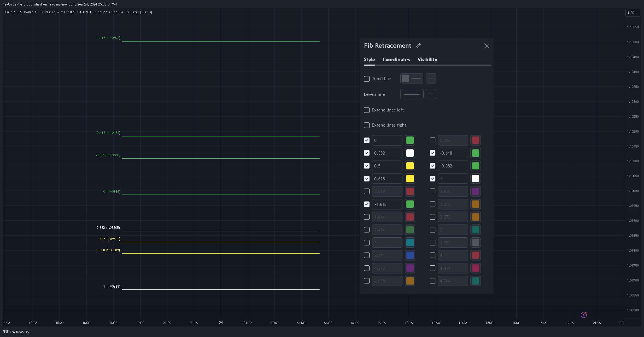Enable the 2.618 level checkbox
Image resolution: width=644 pixels, height=337 pixels.
point(367,191)
